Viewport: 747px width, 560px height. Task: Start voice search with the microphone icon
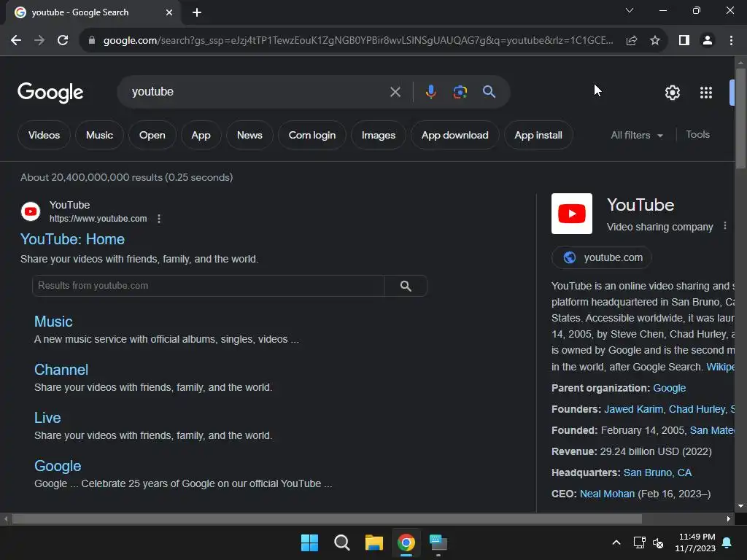(x=430, y=92)
